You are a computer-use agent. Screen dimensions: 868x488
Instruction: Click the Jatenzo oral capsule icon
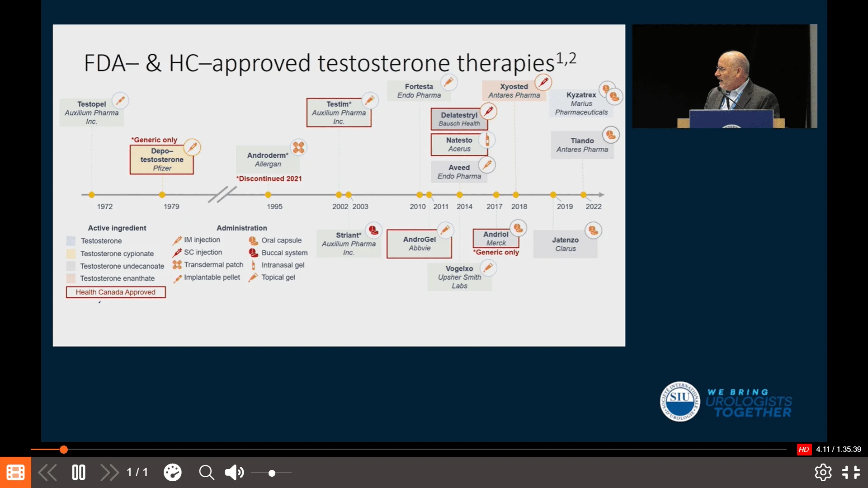(x=593, y=230)
